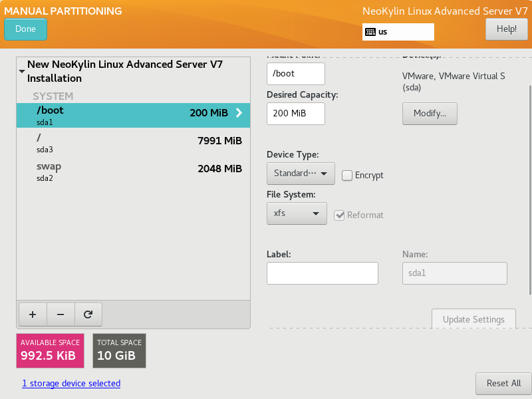Click the Reset All button

coord(503,384)
